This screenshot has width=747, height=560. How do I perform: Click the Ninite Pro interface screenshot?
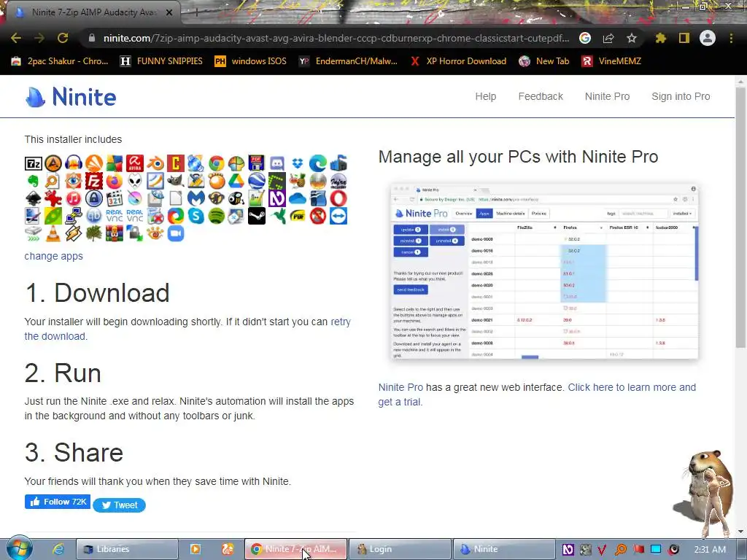tap(544, 271)
